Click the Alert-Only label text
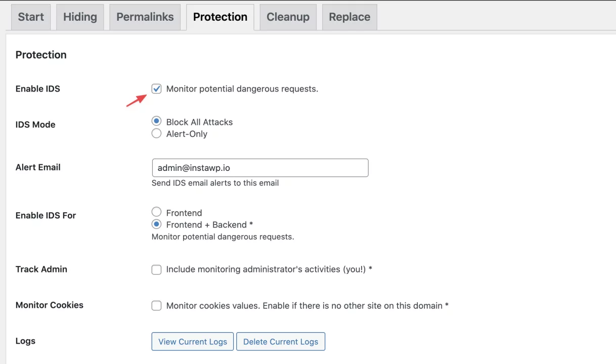Screen dimensions: 616x364 pyautogui.click(x=187, y=134)
